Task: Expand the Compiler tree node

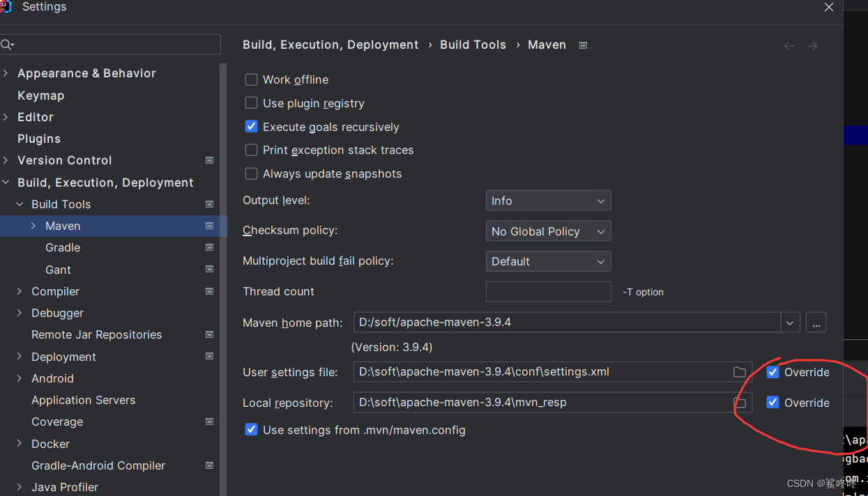Action: tap(19, 291)
